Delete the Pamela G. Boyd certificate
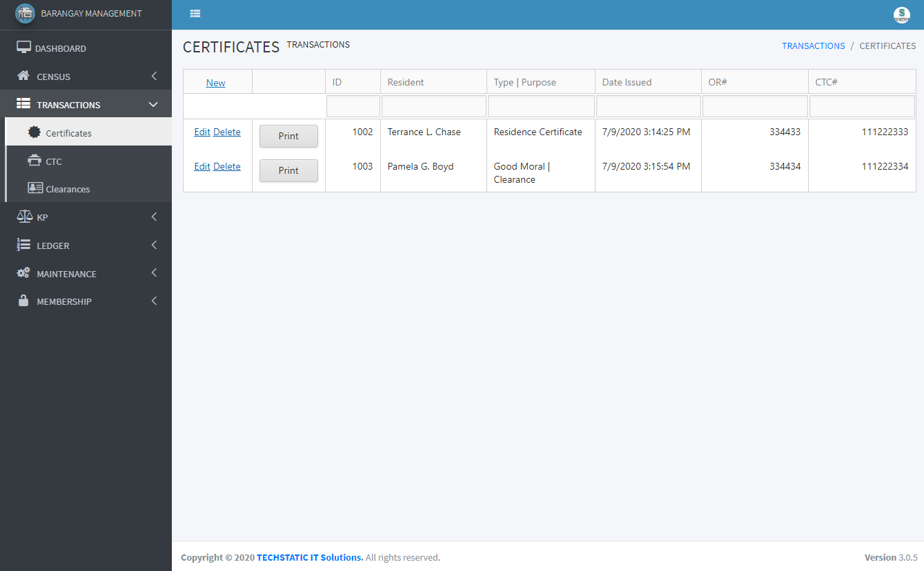The width and height of the screenshot is (924, 571). (x=227, y=166)
